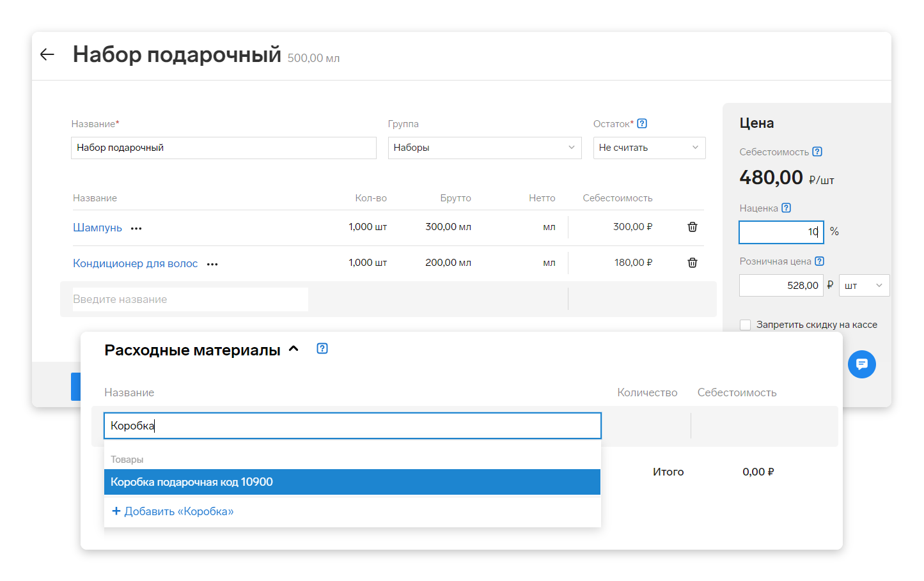Open more options for Кондиционер для волос
The image size is (924, 581).
(212, 264)
